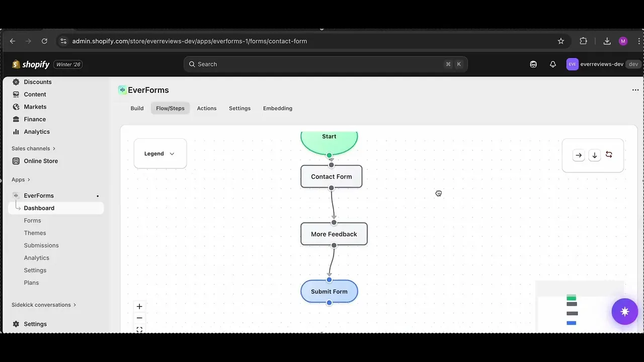The width and height of the screenshot is (644, 362).
Task: Zoom in with the plus button
Action: pyautogui.click(x=139, y=307)
